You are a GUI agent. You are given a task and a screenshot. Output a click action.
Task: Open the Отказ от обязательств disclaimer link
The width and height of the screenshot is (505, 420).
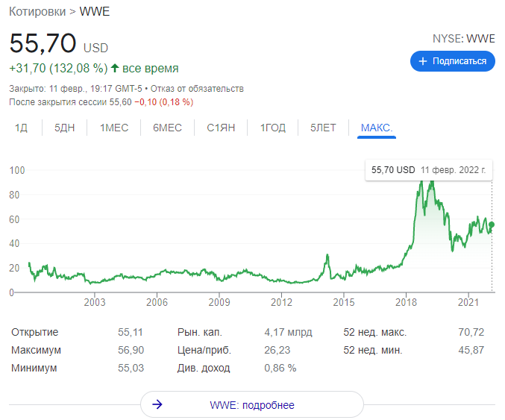click(197, 89)
